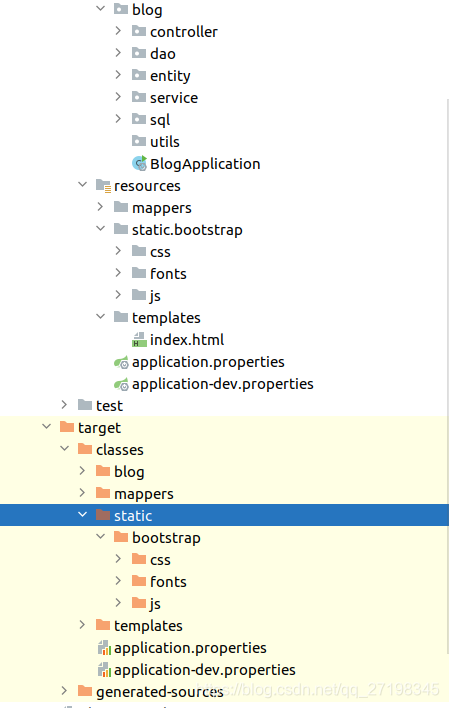Click the resources root folder icon
Image resolution: width=449 pixels, height=708 pixels.
click(x=103, y=186)
